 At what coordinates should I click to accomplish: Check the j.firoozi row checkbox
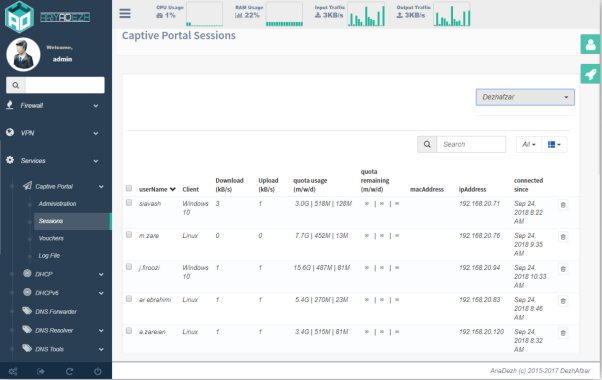point(129,267)
